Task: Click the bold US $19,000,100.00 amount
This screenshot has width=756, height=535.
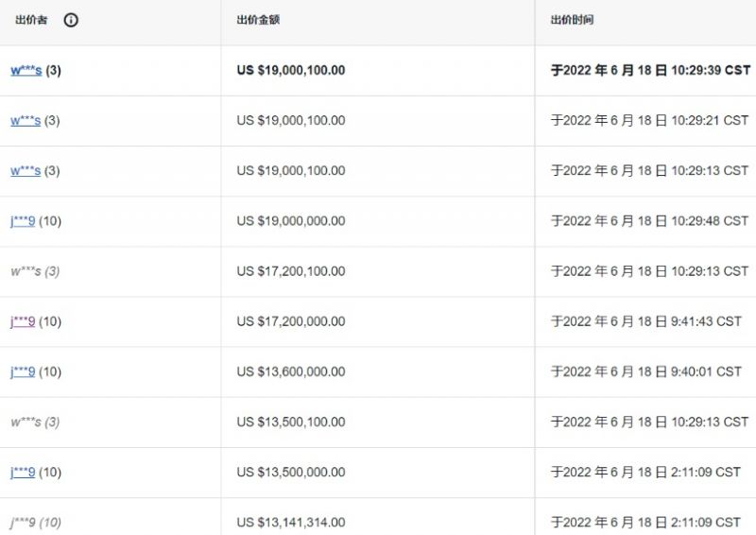Action: tap(291, 71)
